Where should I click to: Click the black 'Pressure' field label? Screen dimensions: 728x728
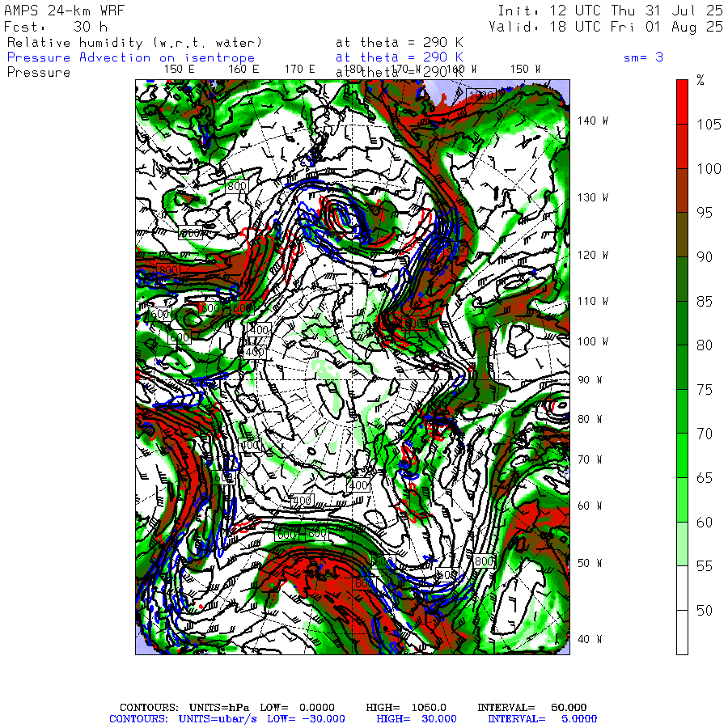point(39,73)
